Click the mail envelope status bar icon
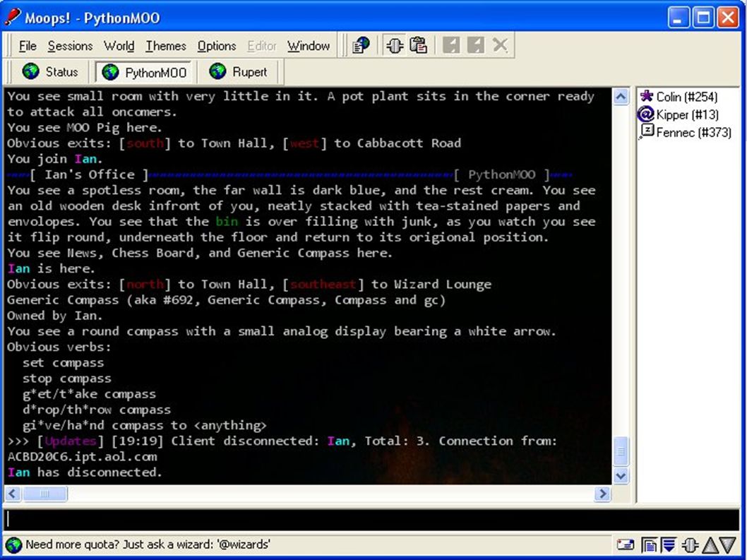 [x=625, y=544]
